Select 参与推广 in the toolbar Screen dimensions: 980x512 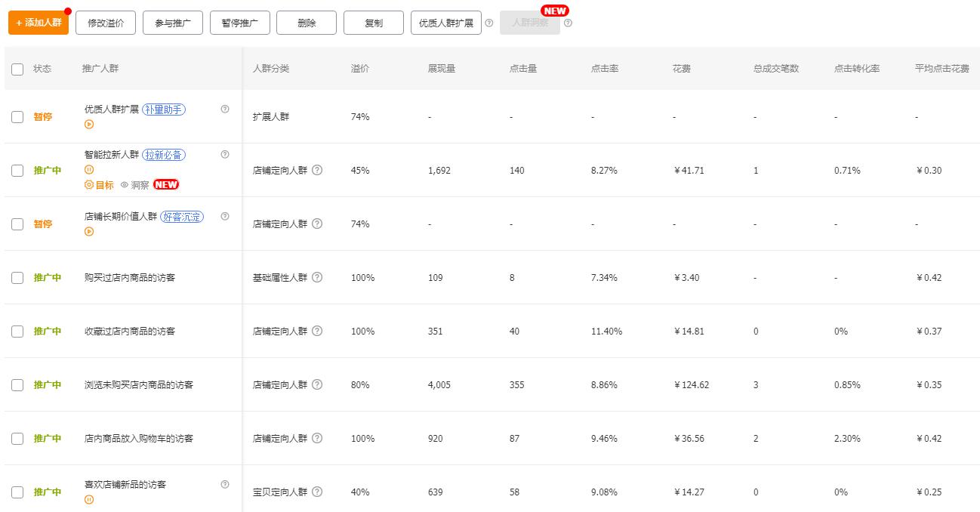pos(172,23)
